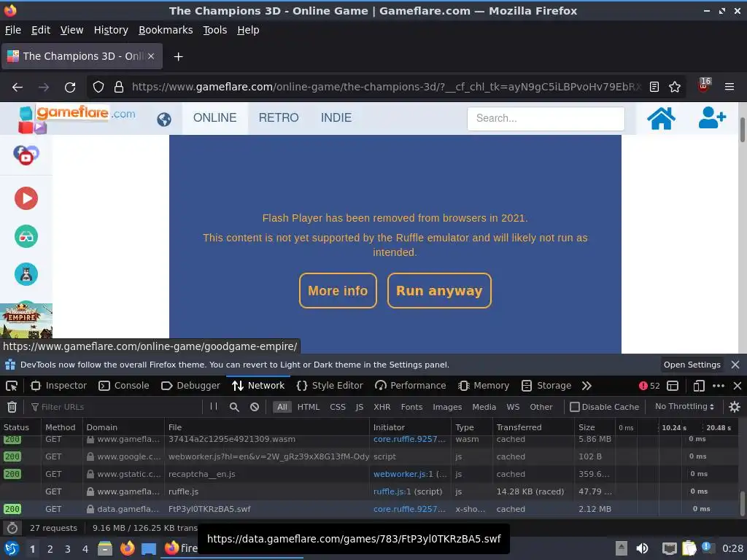Filter requests by Media
747x560 pixels.
(484, 407)
